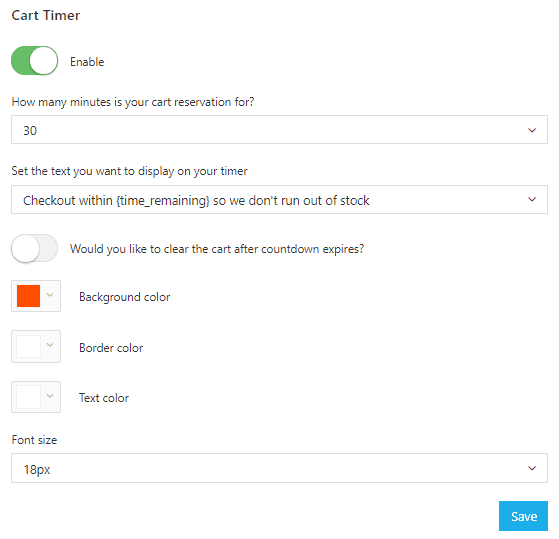The width and height of the screenshot is (559, 539).
Task: Expand the Text color picker arrow
Action: click(50, 396)
